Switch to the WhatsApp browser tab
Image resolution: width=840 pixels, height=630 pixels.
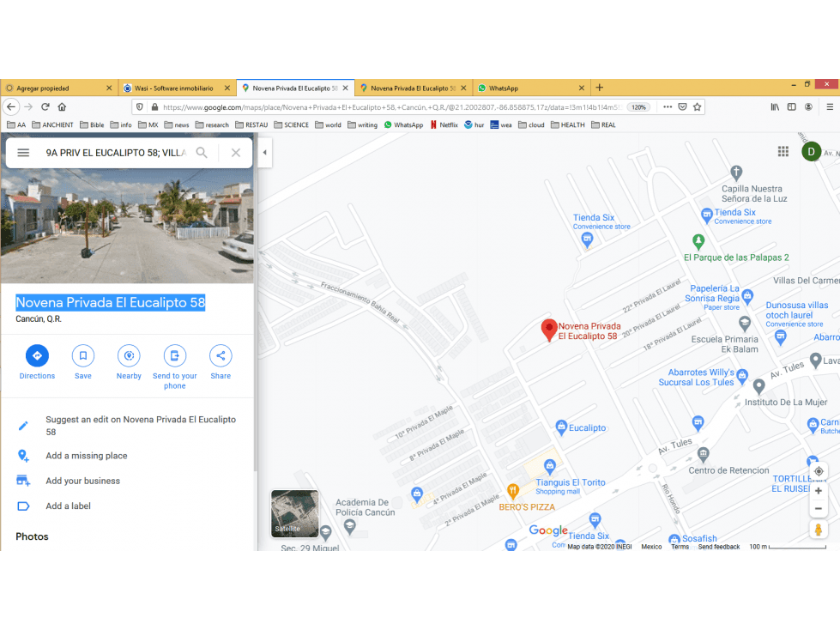point(530,88)
